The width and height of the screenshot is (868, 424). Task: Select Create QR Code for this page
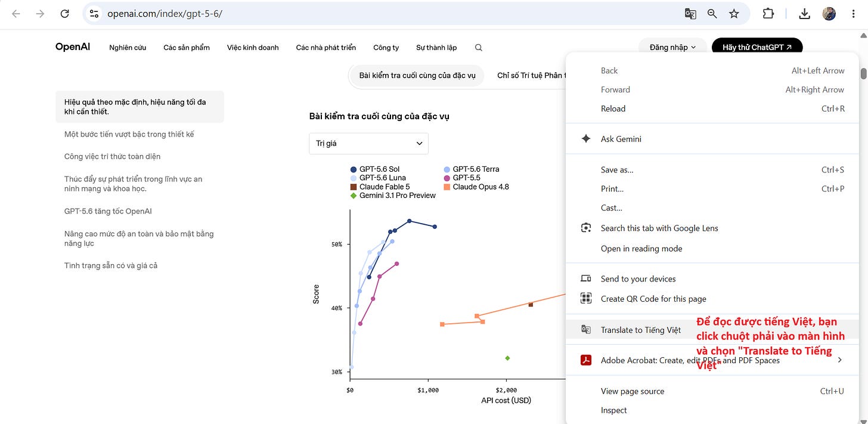click(x=712, y=299)
